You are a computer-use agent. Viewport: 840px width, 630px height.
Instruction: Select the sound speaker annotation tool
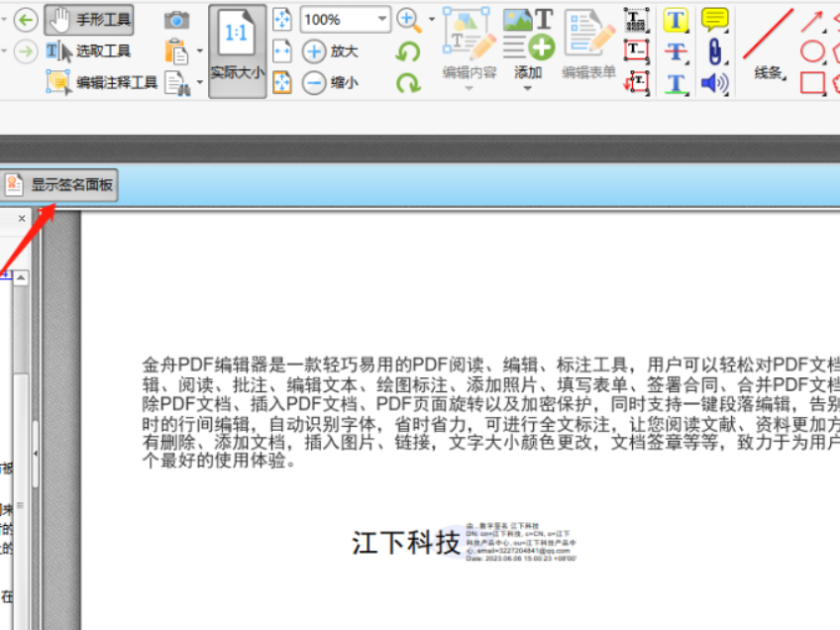pos(714,83)
